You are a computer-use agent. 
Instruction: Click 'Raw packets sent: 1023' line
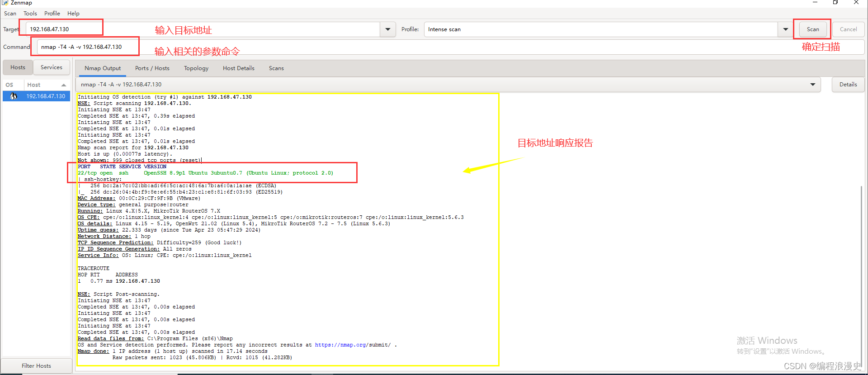click(x=202, y=357)
